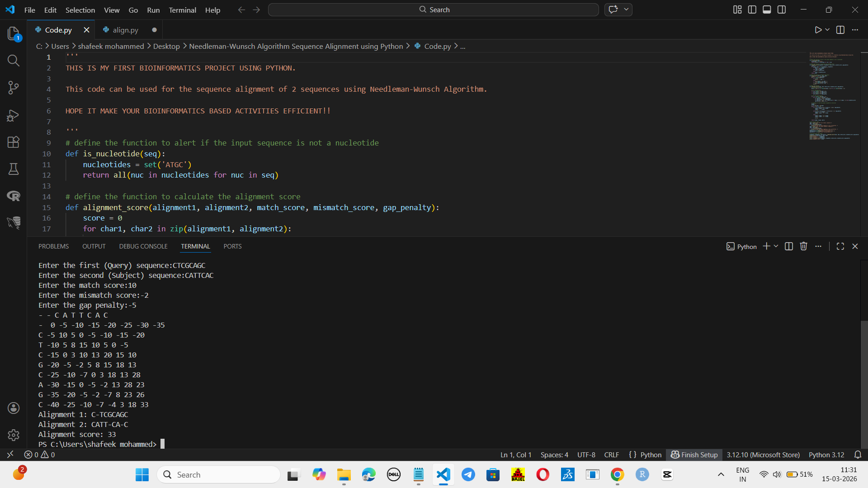This screenshot has width=868, height=488.
Task: Toggle the bottom panel layout button
Action: pos(767,9)
